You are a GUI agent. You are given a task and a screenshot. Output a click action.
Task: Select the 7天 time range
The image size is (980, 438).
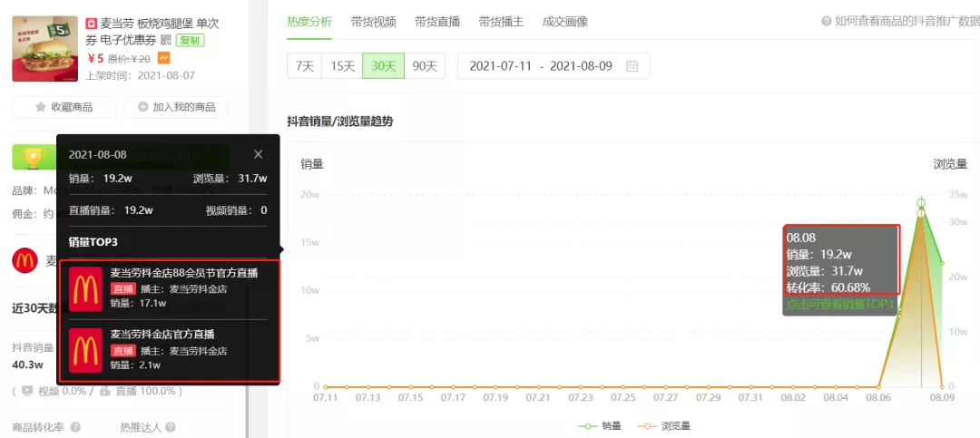(x=304, y=65)
